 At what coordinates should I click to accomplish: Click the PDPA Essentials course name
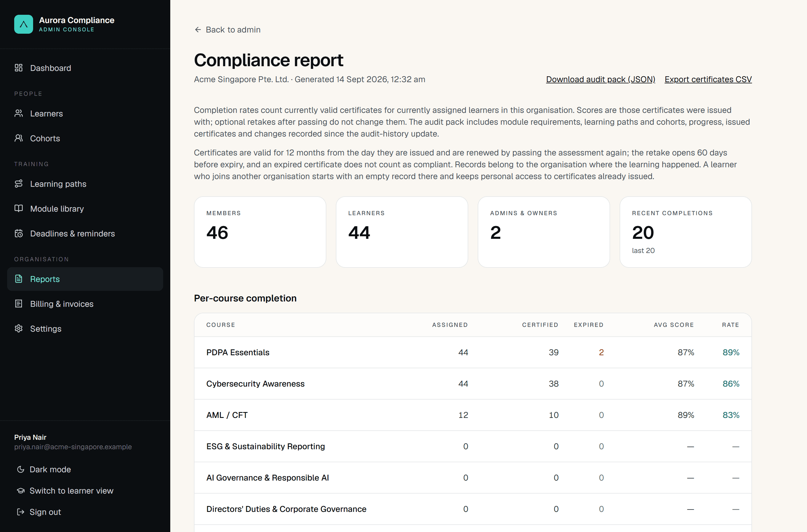point(238,352)
